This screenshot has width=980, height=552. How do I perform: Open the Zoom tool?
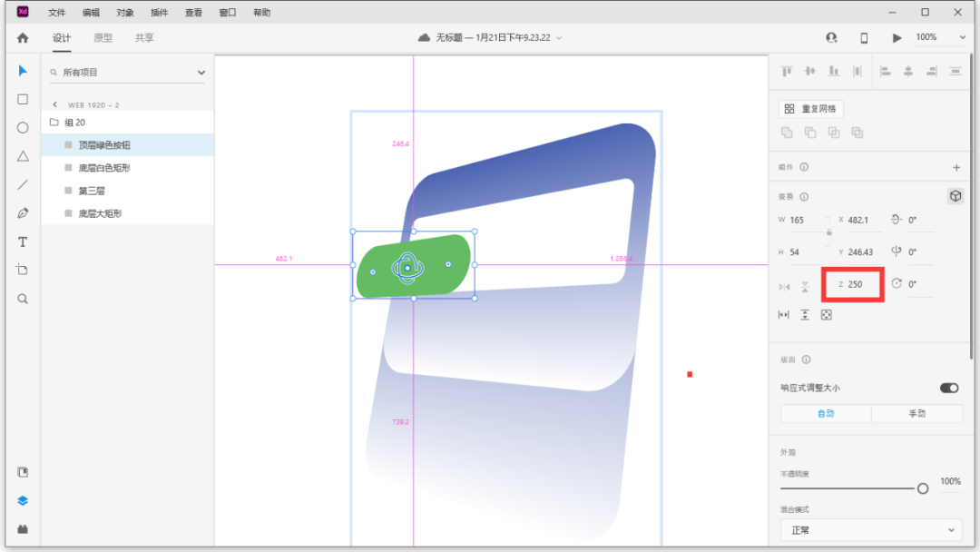[23, 299]
